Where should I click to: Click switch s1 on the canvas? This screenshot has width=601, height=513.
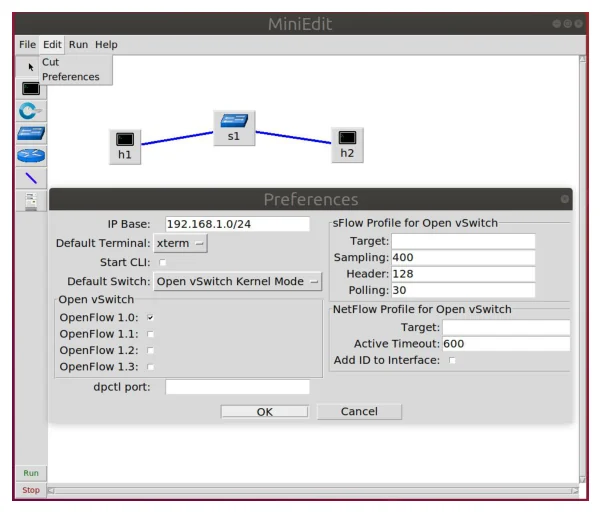tap(234, 128)
